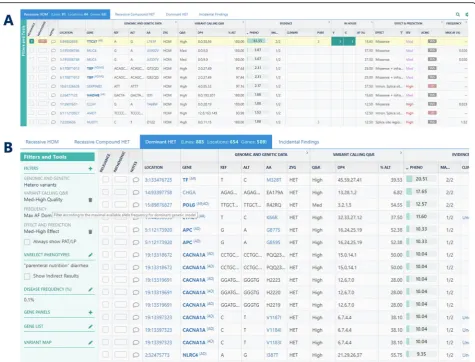Screen dimensions: 475x362
Task: Change the Max AF Dom frequency filter
Action: (x=38, y=215)
